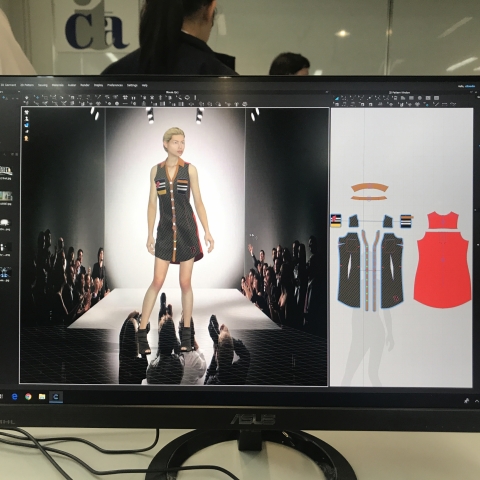Select the blue Edit Pattern tool in 2D toolbar
Image resolution: width=480 pixels, height=480 pixels.
337,98
